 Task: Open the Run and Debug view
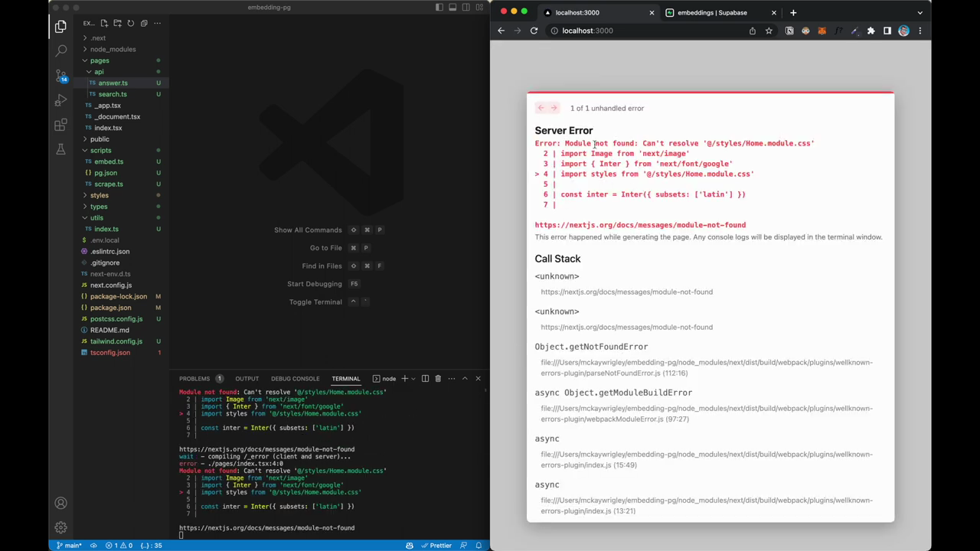point(60,100)
